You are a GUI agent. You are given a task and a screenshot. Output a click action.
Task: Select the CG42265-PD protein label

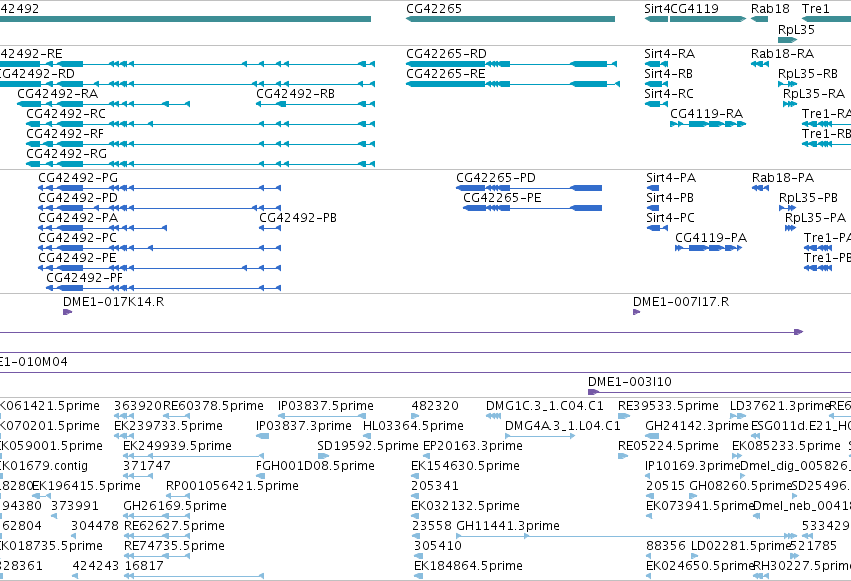[x=496, y=178]
